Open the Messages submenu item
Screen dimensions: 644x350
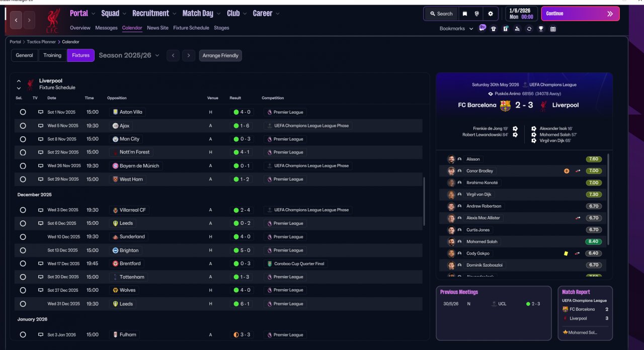(106, 28)
